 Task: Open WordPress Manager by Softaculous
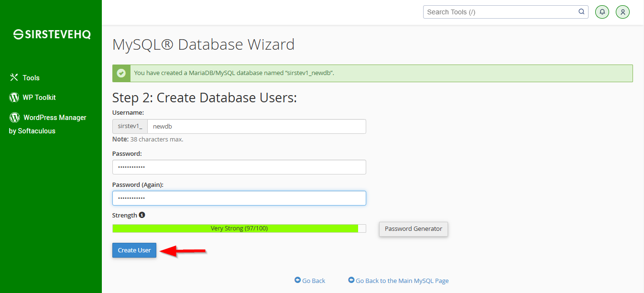point(48,124)
